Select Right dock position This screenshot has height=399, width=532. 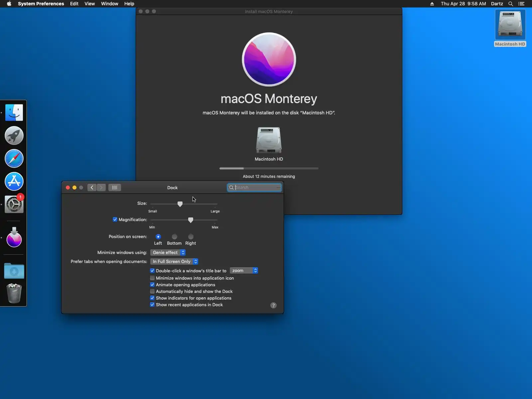pos(191,237)
